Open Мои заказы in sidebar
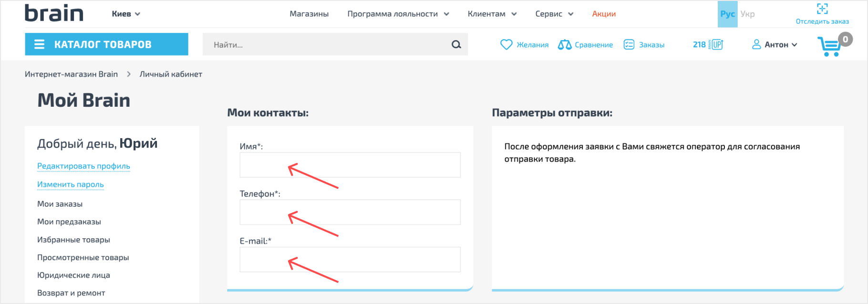The height and width of the screenshot is (304, 868). pyautogui.click(x=60, y=204)
